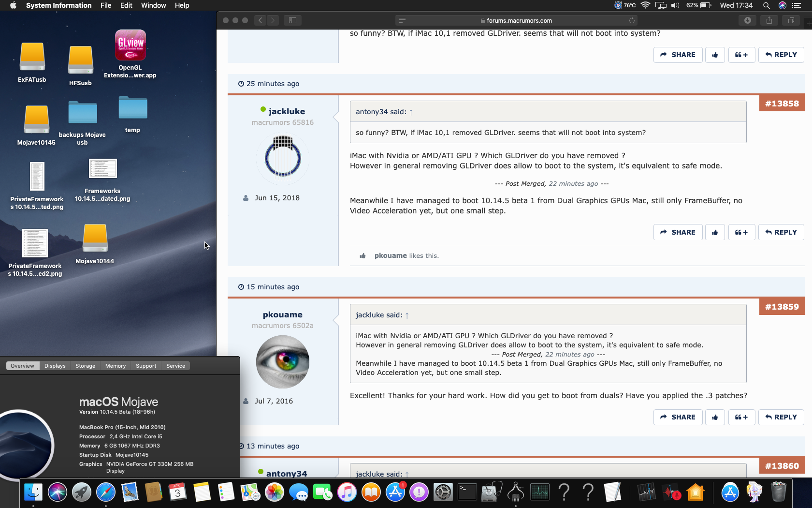The height and width of the screenshot is (508, 812).
Task: Open the Window menu
Action: (x=154, y=5)
